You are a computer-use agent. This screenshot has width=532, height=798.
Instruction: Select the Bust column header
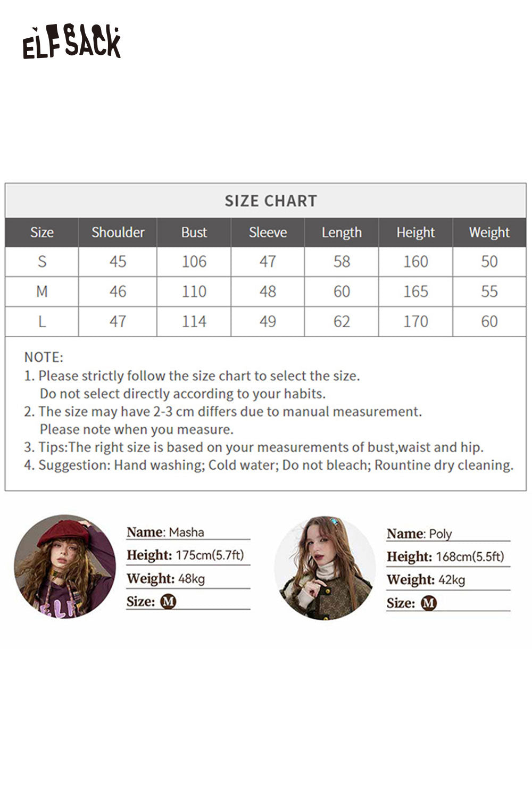(194, 232)
